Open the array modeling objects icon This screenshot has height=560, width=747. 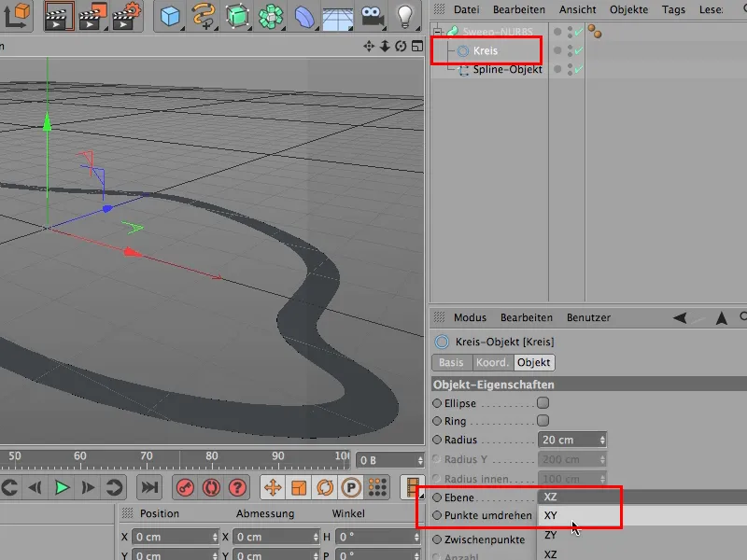pyautogui.click(x=271, y=16)
